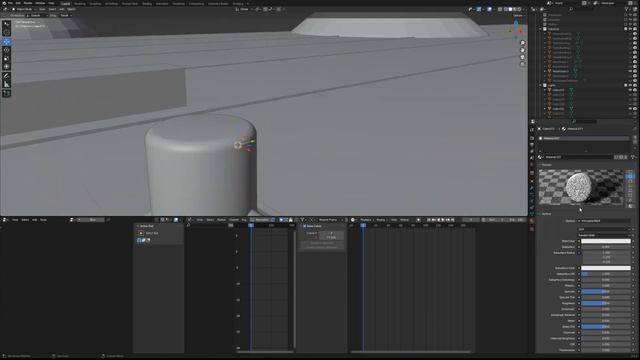Screen dimensions: 640x360
Task: Select the Annotate pencil tool
Action: pyautogui.click(x=7, y=76)
